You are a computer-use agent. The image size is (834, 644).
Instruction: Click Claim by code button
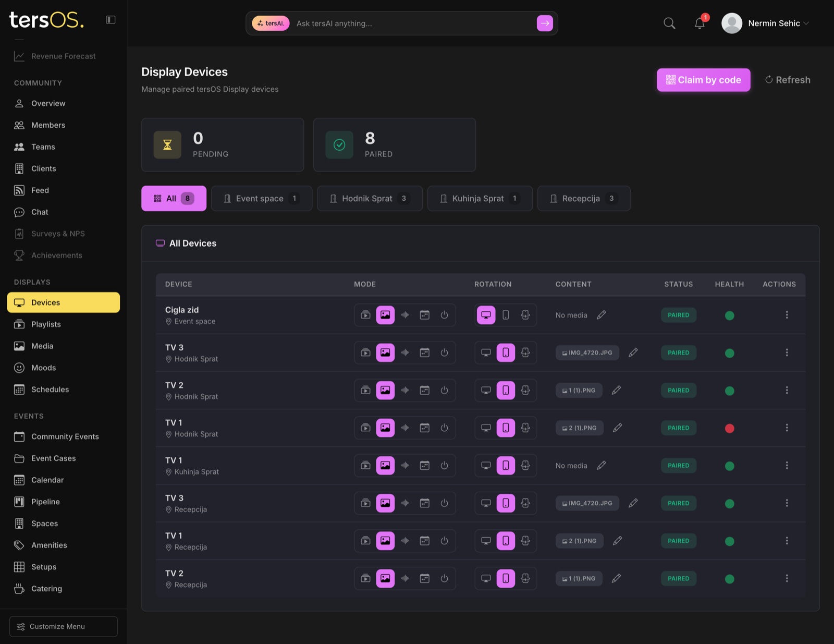coord(703,80)
